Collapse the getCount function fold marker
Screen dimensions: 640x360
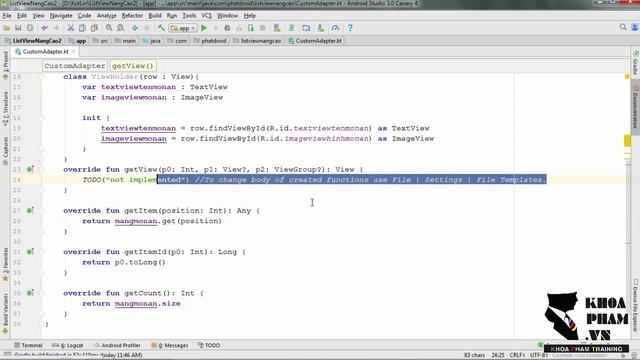42,293
